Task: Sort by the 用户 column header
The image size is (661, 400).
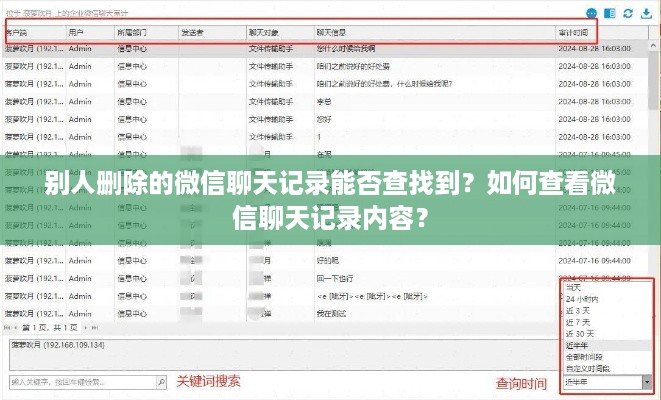Action: point(76,32)
